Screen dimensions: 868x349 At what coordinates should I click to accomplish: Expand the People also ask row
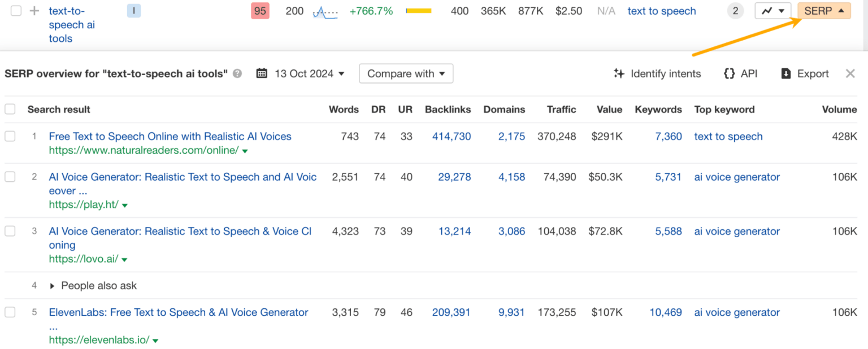52,286
